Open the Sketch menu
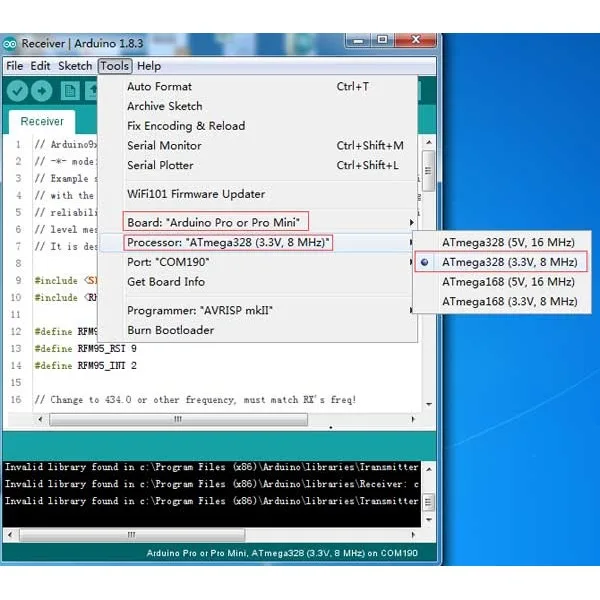Screen dimensions: 600x600 75,66
